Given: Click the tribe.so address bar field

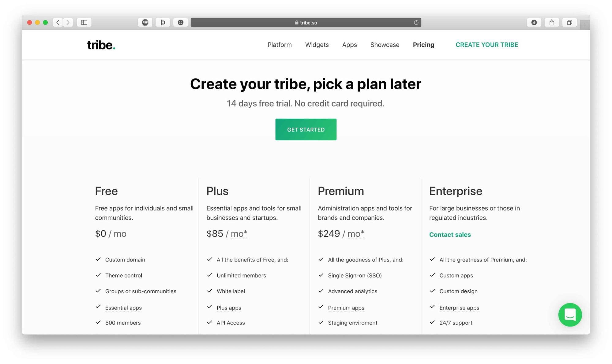Looking at the screenshot, I should pyautogui.click(x=306, y=22).
